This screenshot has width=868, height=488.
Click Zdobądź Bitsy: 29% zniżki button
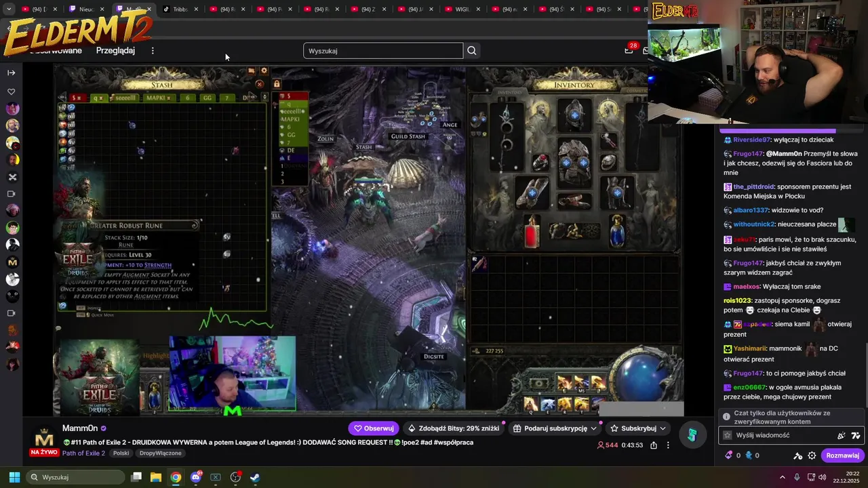(x=454, y=428)
